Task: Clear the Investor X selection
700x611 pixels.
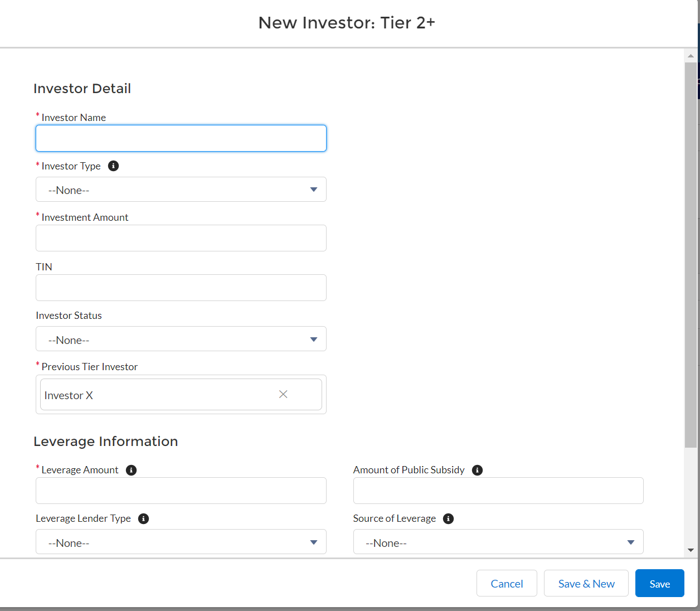Action: click(x=283, y=394)
